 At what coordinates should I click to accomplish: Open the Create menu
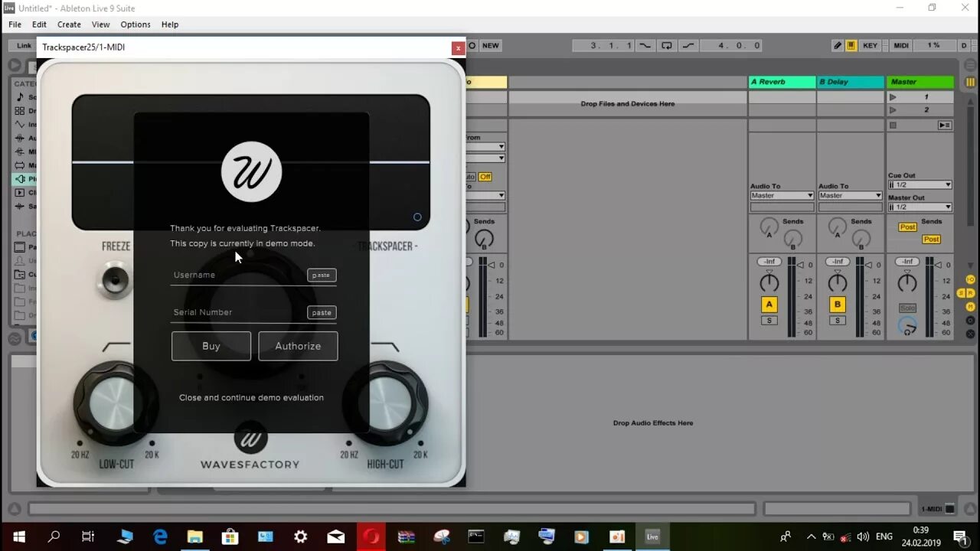[x=69, y=24]
